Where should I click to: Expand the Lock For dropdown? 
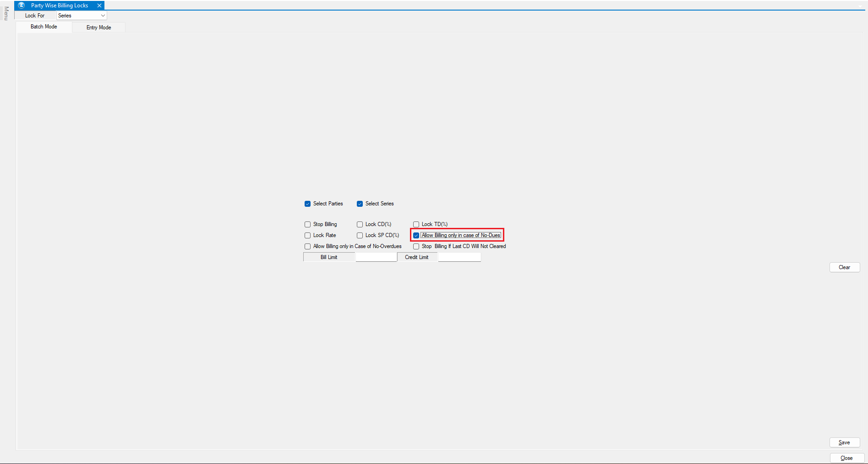(103, 16)
